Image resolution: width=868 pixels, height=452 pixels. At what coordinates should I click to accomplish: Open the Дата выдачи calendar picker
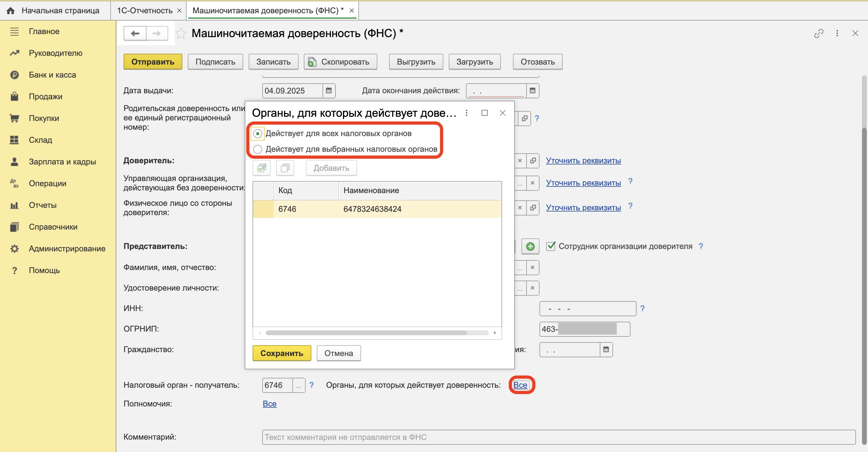tap(329, 91)
